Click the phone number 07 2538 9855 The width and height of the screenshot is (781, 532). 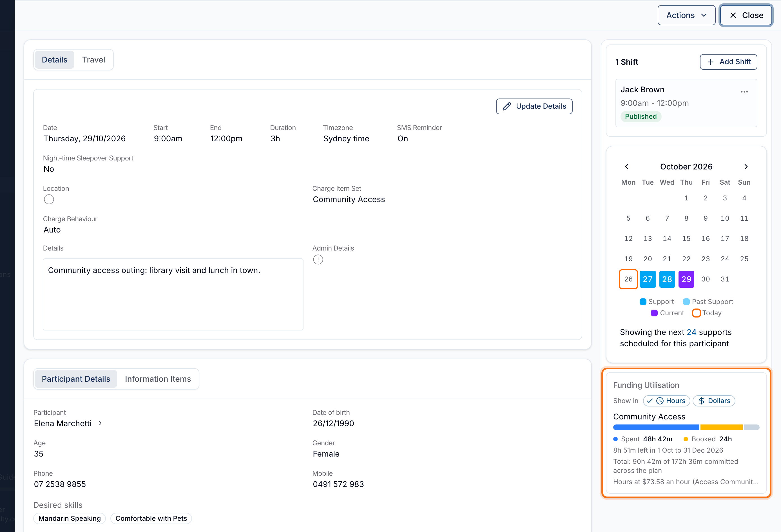[x=60, y=484]
